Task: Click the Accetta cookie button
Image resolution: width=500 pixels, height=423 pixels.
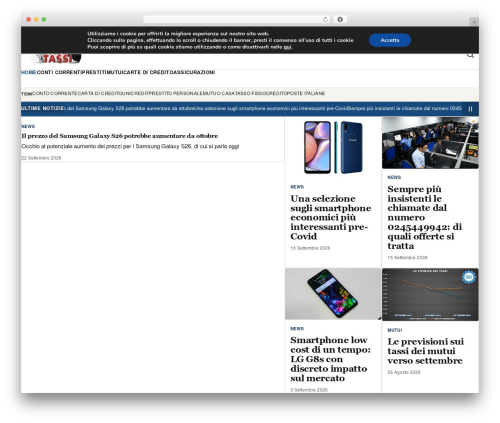Action: (390, 40)
